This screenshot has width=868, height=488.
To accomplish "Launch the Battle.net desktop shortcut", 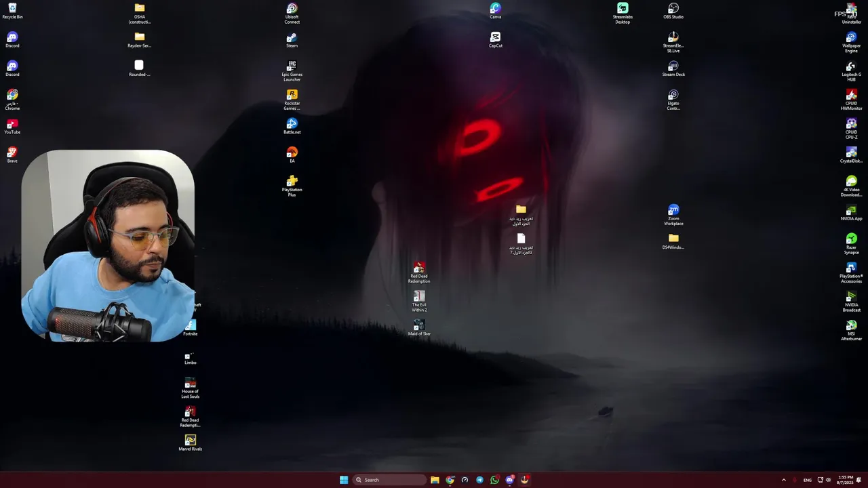I will point(292,126).
